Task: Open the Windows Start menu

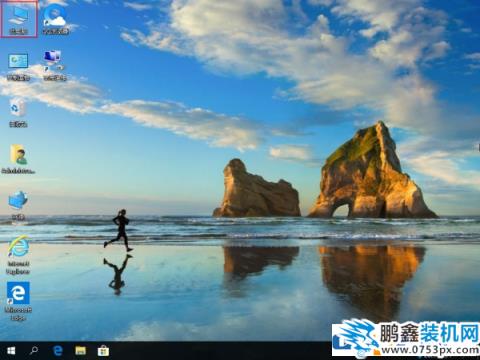Action: (11, 351)
